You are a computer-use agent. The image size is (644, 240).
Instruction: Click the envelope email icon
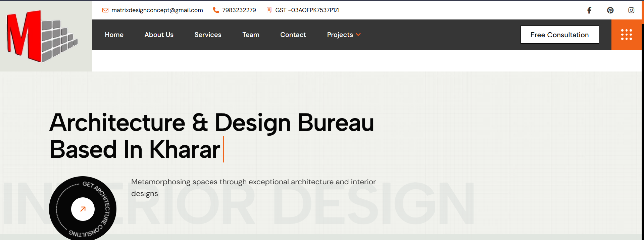105,10
